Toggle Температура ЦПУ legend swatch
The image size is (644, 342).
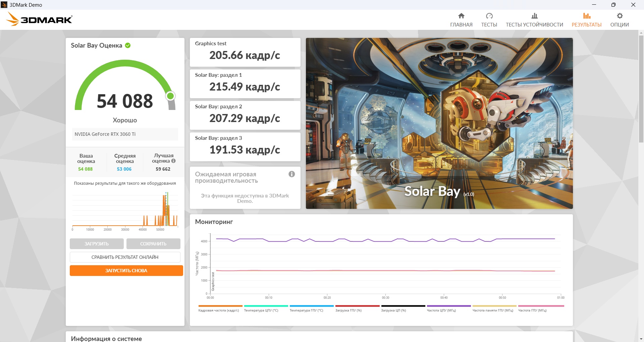click(266, 306)
